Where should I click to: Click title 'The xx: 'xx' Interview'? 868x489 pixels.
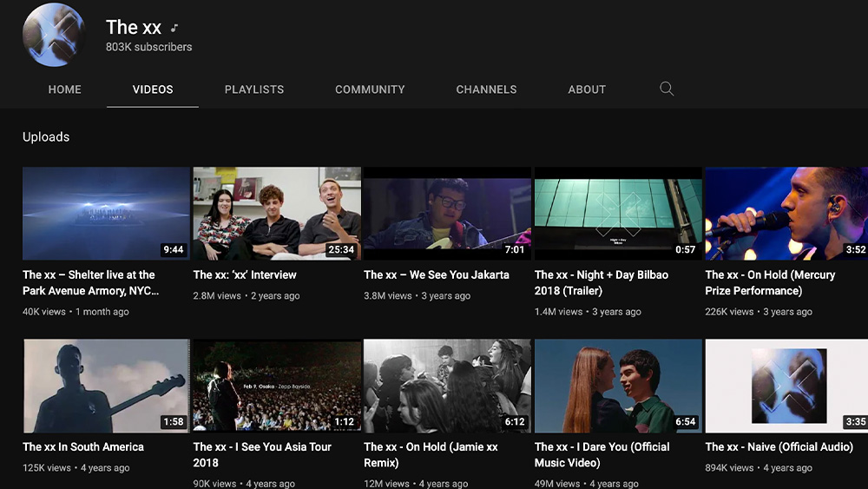pyautogui.click(x=245, y=274)
